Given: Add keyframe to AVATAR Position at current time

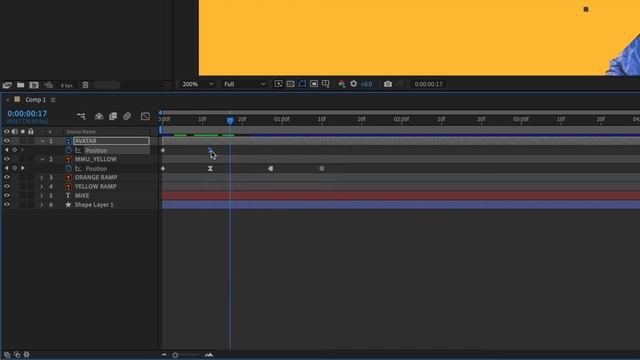Looking at the screenshot, I should click(x=15, y=150).
